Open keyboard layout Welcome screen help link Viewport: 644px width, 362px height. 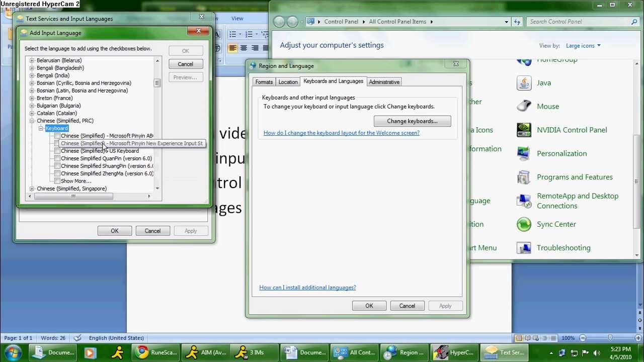click(341, 133)
